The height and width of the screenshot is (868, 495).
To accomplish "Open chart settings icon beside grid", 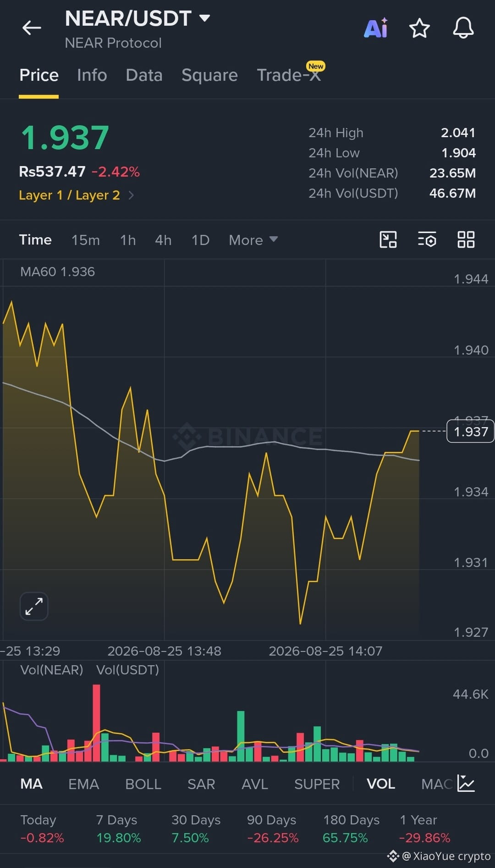I will pyautogui.click(x=427, y=239).
